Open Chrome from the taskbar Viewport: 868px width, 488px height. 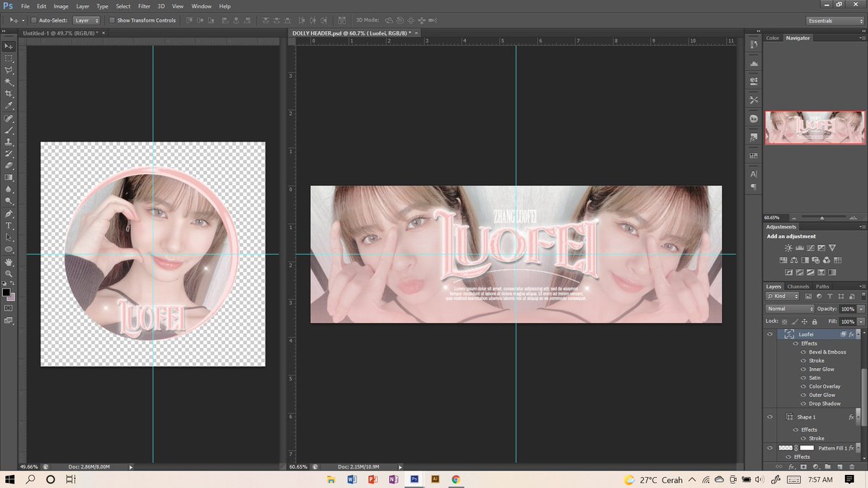click(x=456, y=479)
